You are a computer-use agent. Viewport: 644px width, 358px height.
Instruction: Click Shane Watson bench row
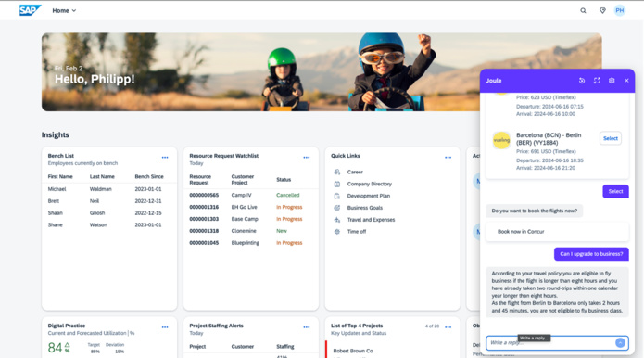click(108, 225)
